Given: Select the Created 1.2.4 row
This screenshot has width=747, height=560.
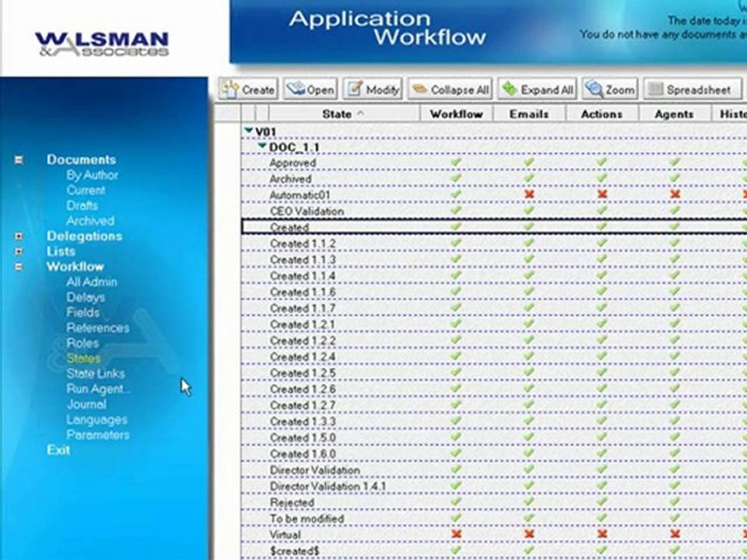Looking at the screenshot, I should pyautogui.click(x=494, y=357).
